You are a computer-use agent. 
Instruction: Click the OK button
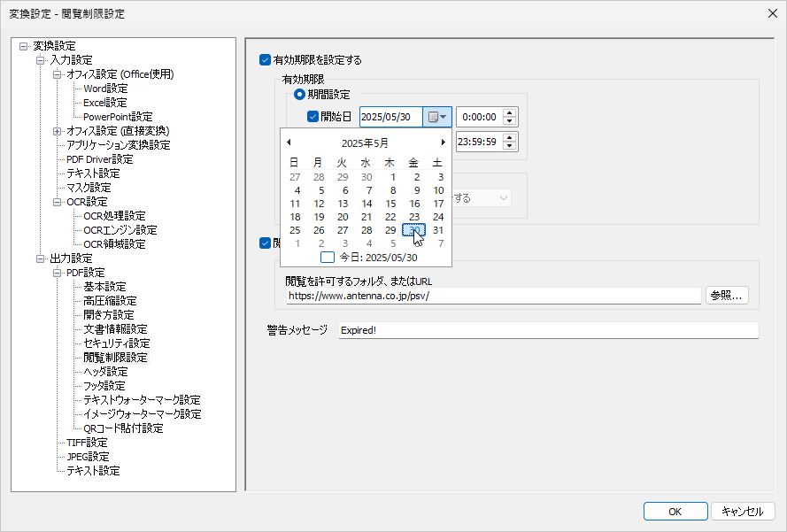[675, 512]
